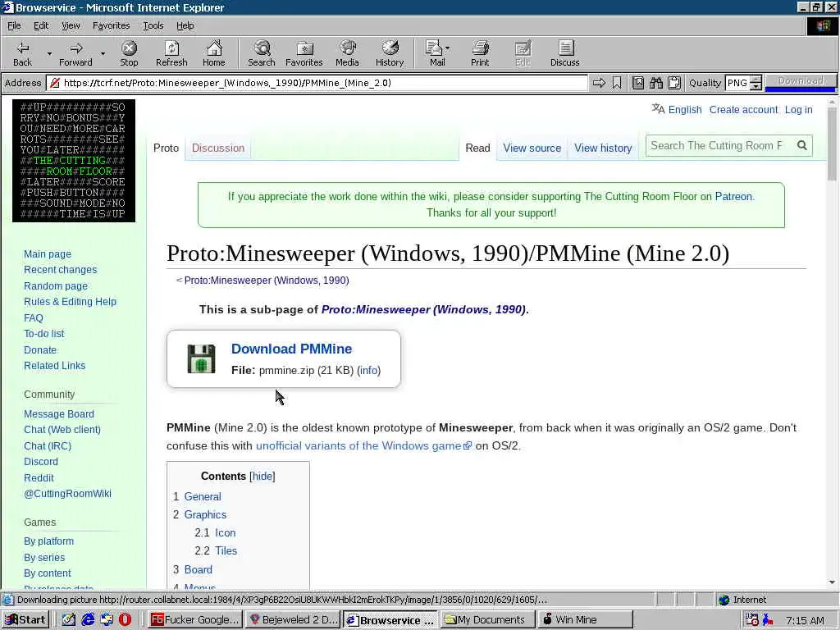This screenshot has height=630, width=840.
Task: Click the bookmarks page icon next to binoculars
Action: click(637, 83)
